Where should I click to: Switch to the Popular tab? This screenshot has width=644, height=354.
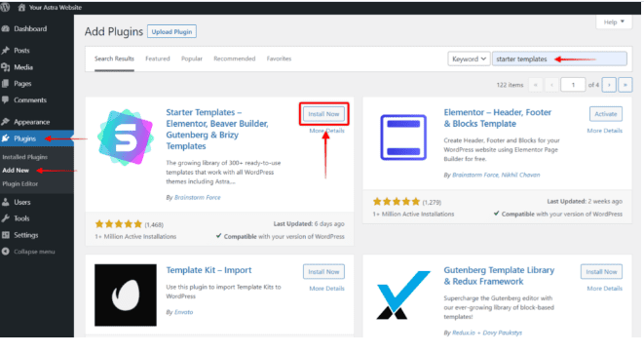click(192, 59)
